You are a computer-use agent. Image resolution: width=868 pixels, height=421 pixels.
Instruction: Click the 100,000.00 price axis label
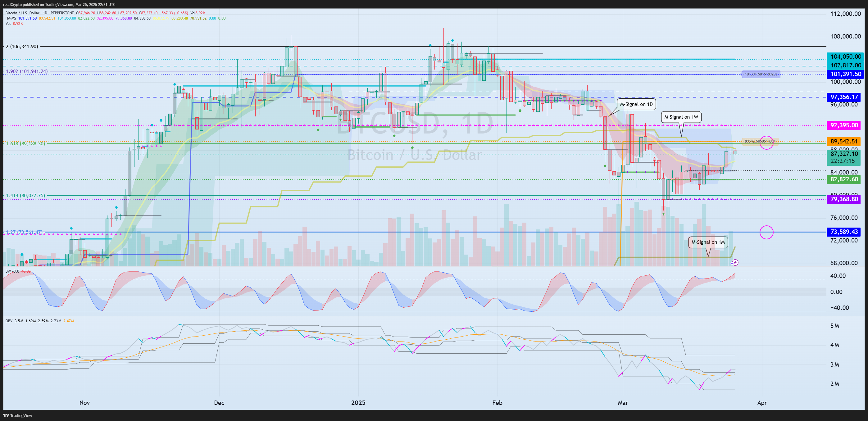pos(845,82)
